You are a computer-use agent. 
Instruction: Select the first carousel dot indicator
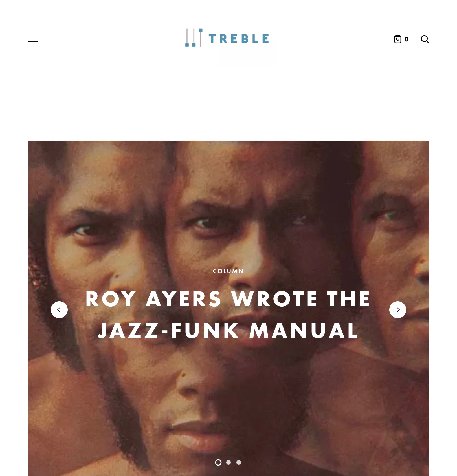pos(218,462)
